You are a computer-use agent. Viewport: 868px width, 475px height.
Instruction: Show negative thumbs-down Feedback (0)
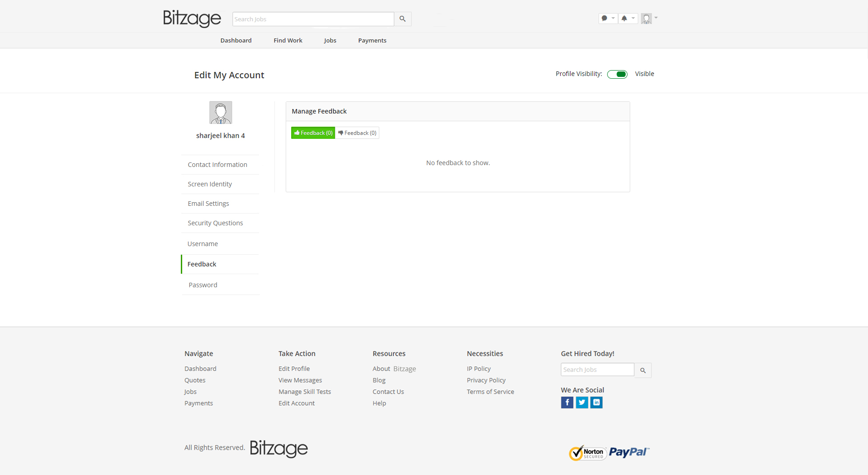(x=357, y=133)
